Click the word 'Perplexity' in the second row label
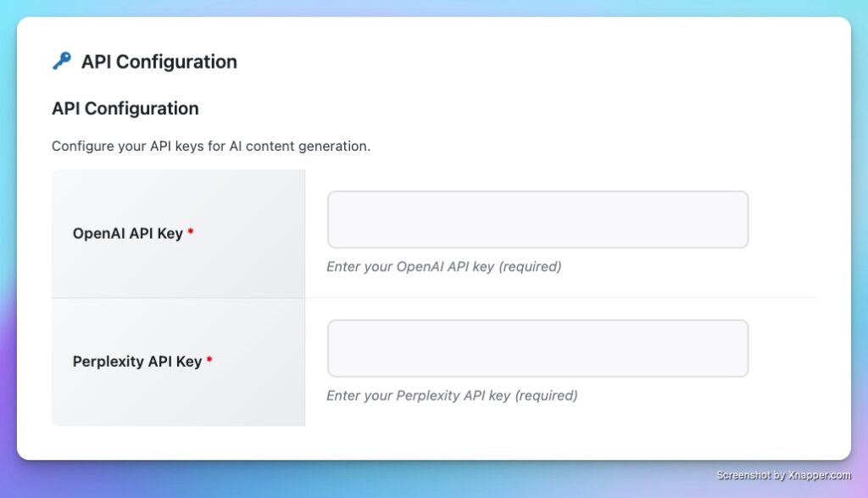Screen dimensions: 868x498 [108, 362]
